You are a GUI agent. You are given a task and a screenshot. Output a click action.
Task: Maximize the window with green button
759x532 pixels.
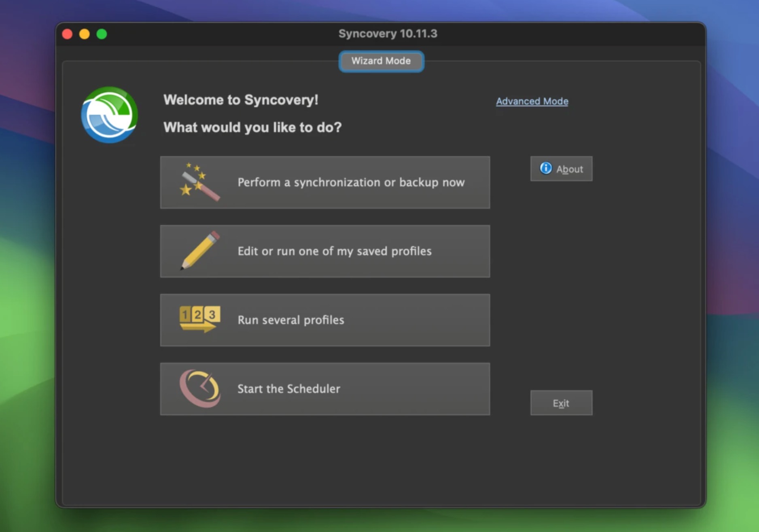click(x=102, y=34)
